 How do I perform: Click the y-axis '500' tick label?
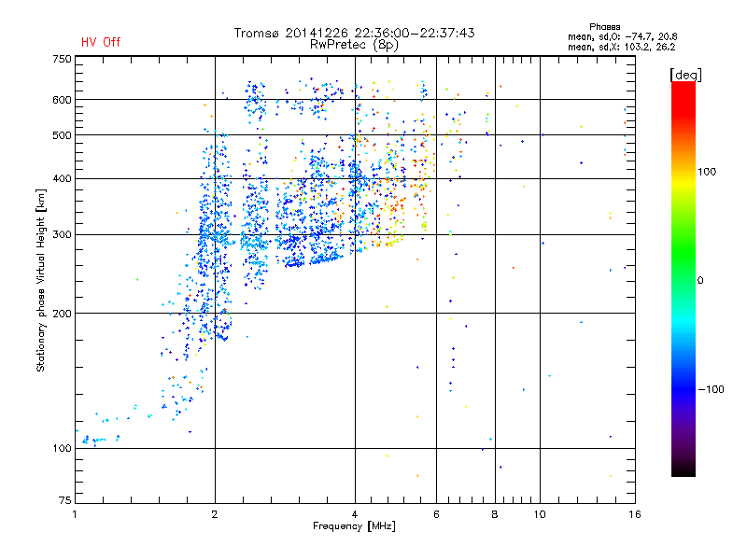click(x=62, y=135)
